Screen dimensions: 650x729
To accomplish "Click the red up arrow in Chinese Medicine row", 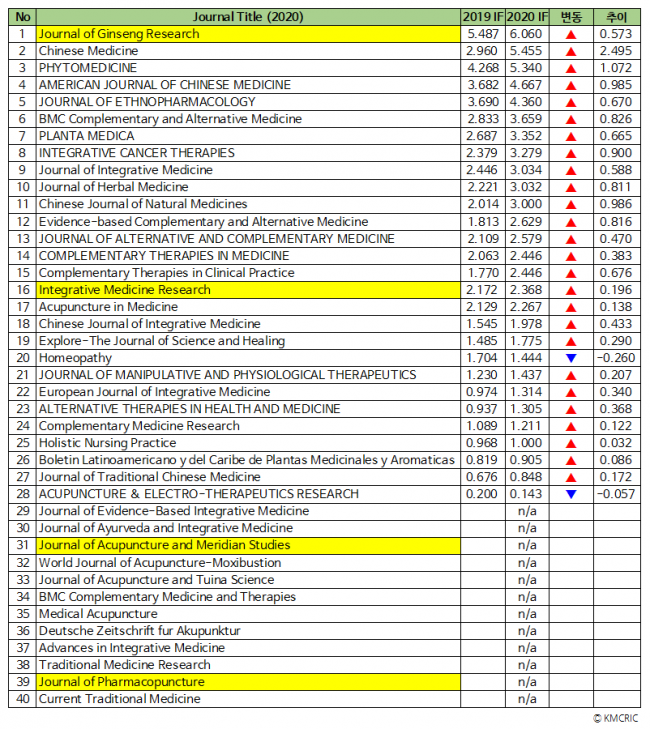I will (x=571, y=52).
